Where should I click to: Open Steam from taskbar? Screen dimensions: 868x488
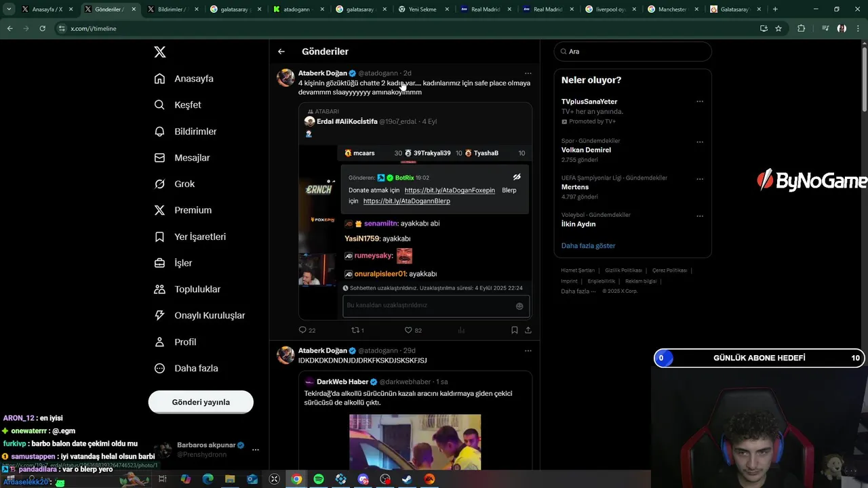pyautogui.click(x=407, y=479)
